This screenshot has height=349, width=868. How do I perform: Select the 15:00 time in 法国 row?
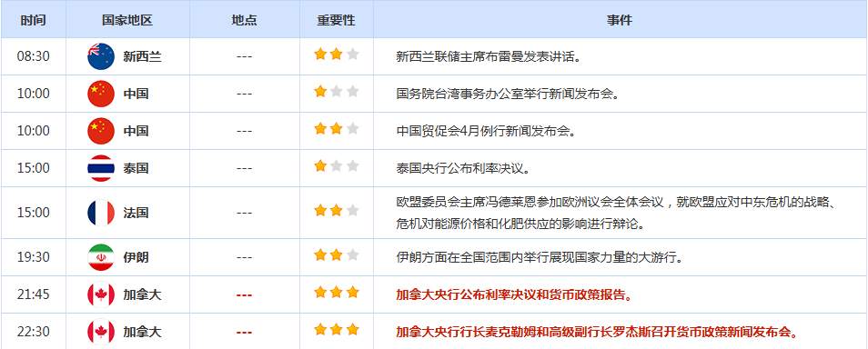(x=34, y=213)
